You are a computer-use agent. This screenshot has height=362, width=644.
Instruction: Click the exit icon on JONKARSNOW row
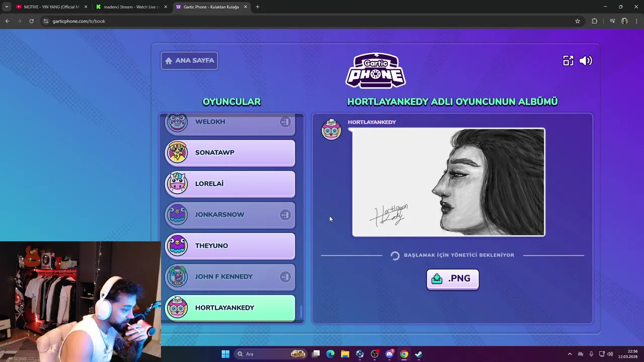point(285,215)
